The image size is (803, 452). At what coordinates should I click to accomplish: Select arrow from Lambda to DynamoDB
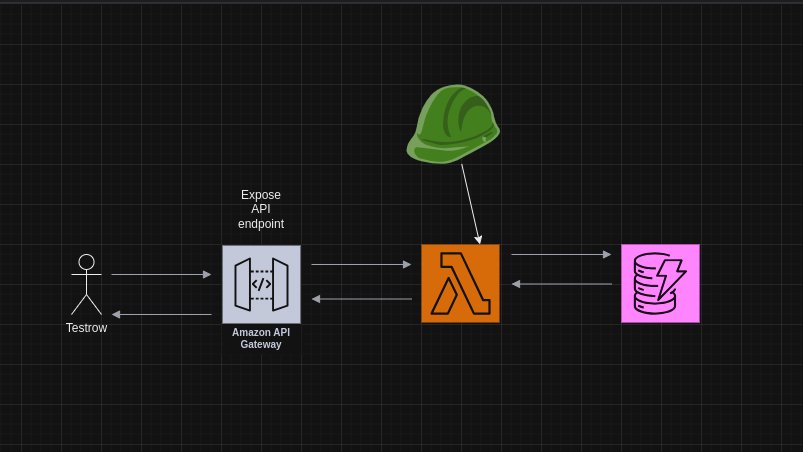point(561,254)
